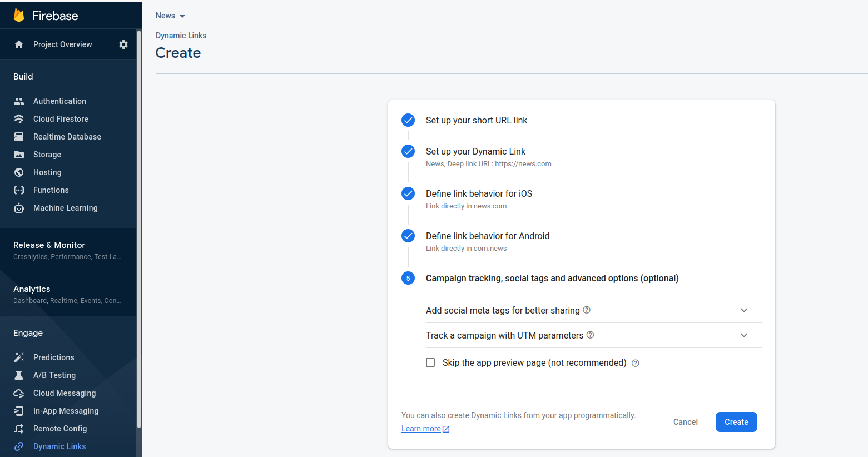Screen dimensions: 868x457
Task: Expand Track a campaign with UTM parameters
Action: point(744,335)
